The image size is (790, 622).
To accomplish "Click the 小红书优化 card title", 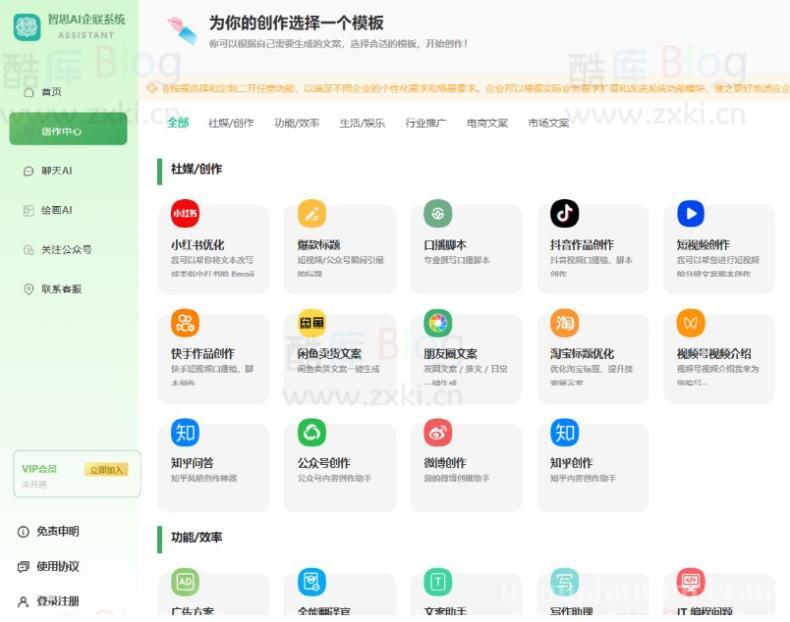I will (198, 245).
